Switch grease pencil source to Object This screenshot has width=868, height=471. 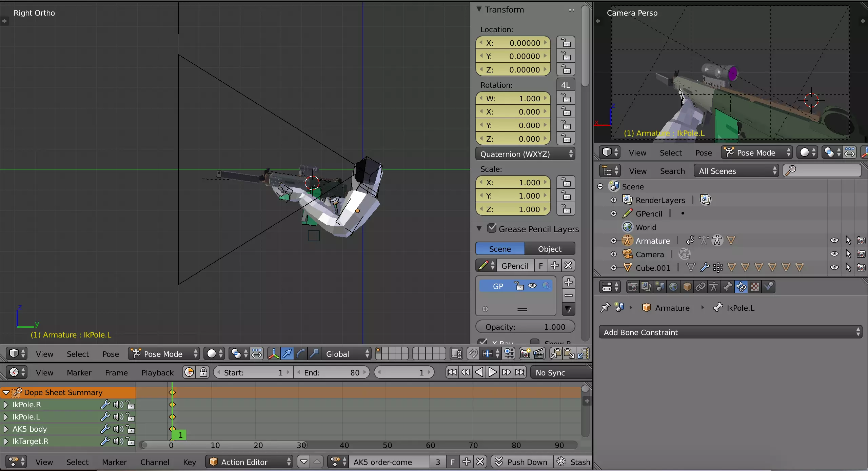550,249
